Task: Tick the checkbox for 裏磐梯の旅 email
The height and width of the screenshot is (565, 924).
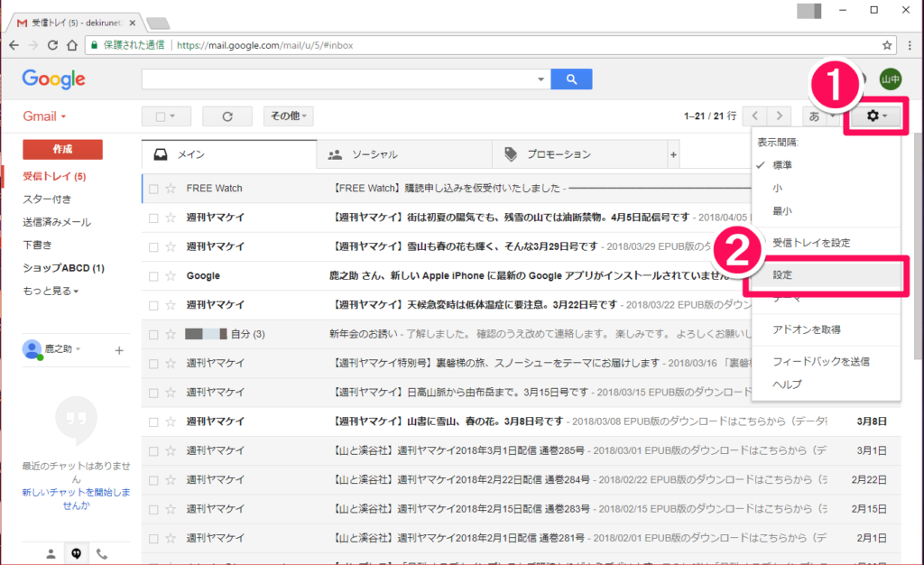Action: click(153, 364)
